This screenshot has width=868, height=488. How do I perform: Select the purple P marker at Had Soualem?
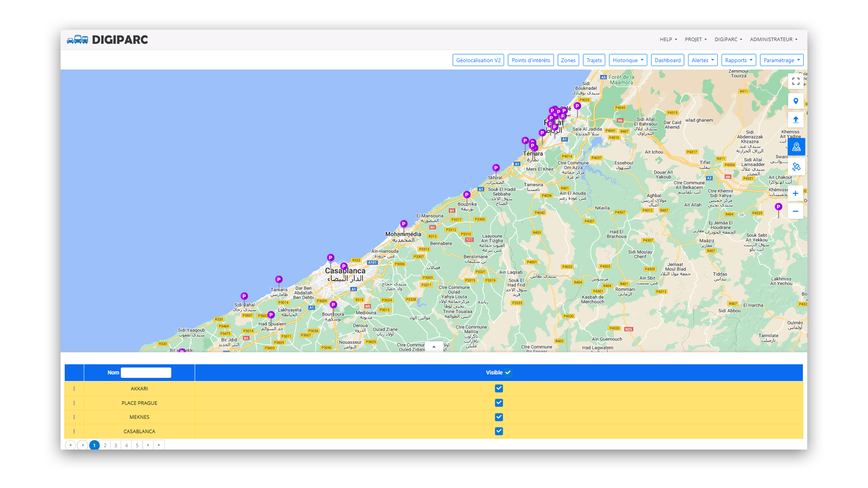pos(271,315)
